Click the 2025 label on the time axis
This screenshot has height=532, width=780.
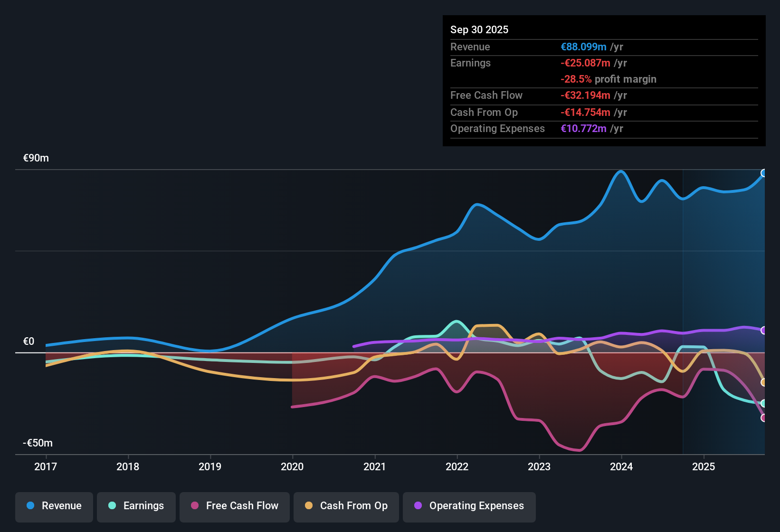[x=704, y=466]
